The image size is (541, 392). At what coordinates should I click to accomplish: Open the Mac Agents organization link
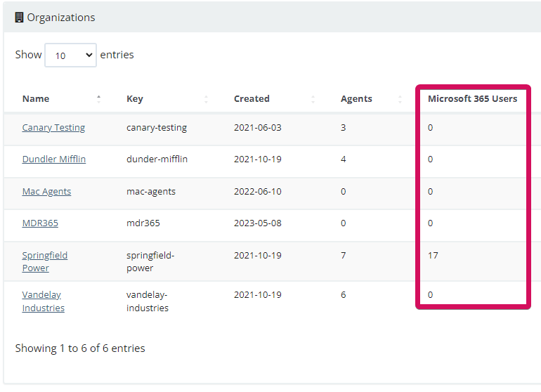(46, 192)
